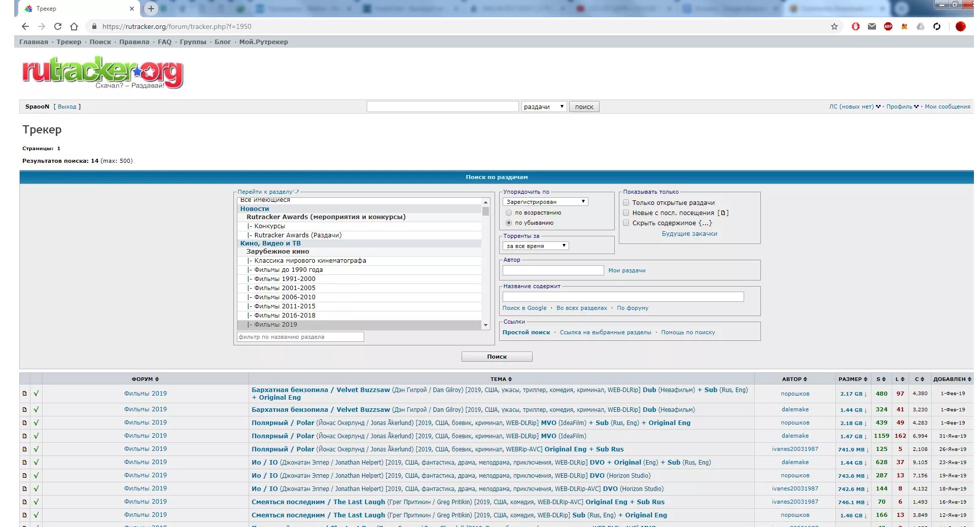The height and width of the screenshot is (527, 980).
Task: Open the ABP ad blocker extension
Action: [x=888, y=26]
